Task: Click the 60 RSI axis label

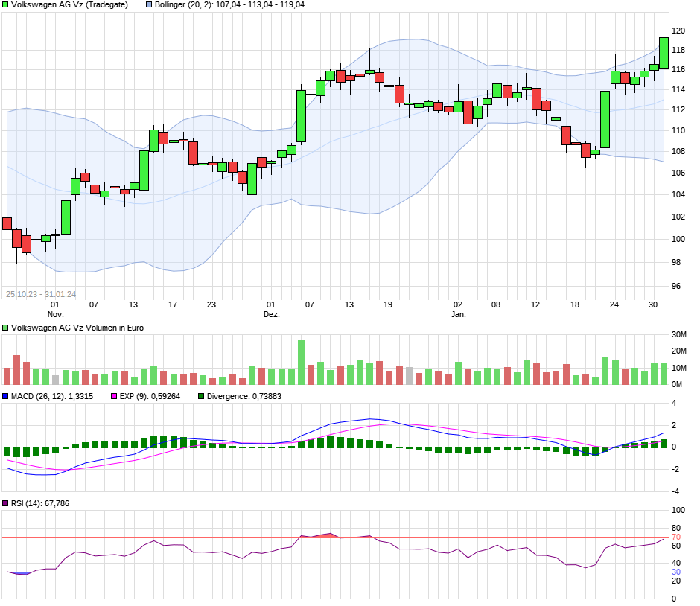Action: point(676,546)
